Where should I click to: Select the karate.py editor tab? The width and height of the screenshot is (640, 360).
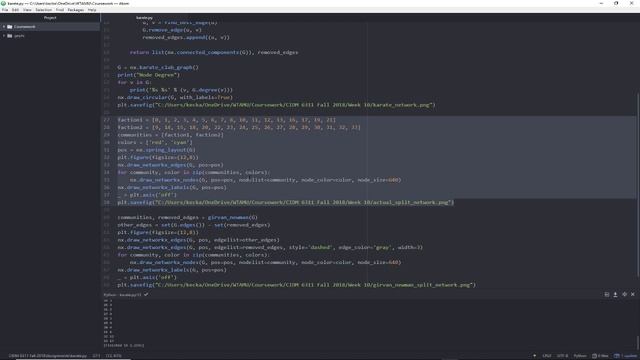click(144, 18)
